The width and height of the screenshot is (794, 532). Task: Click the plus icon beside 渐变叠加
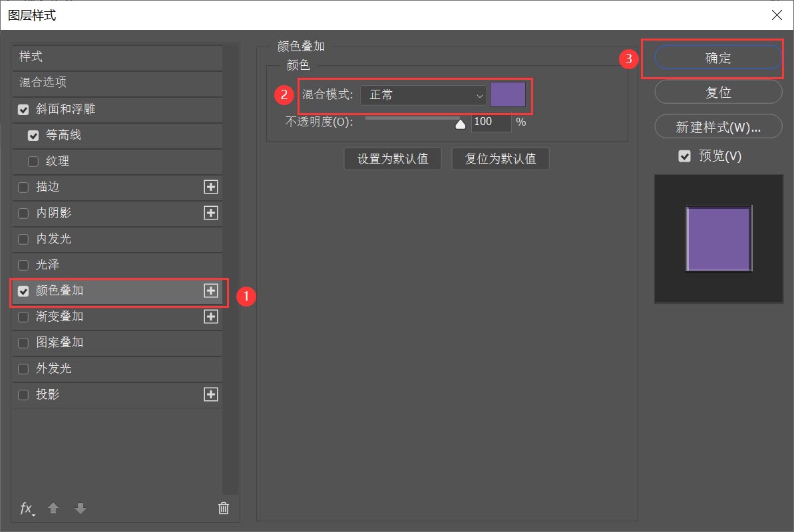point(210,317)
